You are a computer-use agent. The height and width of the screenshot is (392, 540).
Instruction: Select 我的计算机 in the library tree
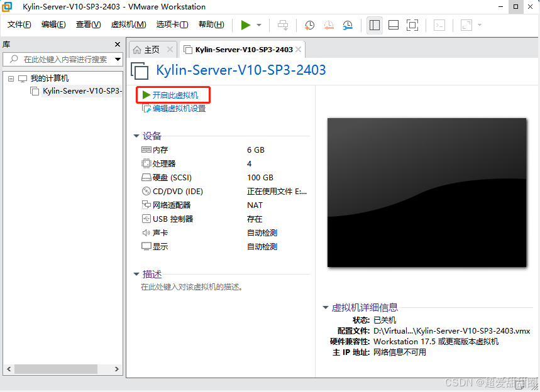click(50, 79)
